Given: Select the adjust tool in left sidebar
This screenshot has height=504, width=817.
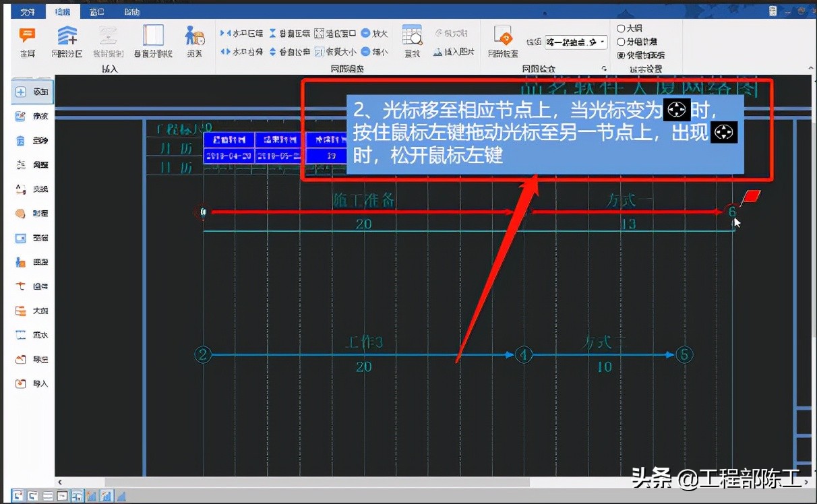Looking at the screenshot, I should tap(33, 164).
